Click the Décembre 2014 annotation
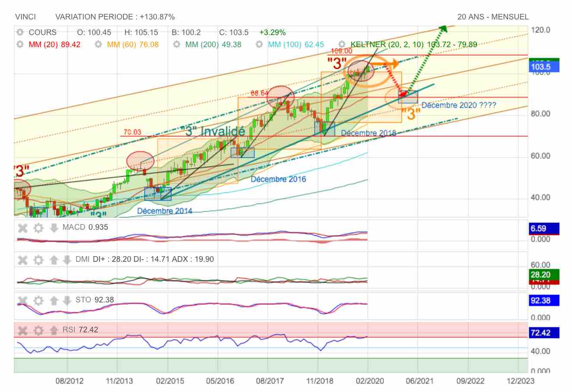The image size is (572, 392). 164,211
